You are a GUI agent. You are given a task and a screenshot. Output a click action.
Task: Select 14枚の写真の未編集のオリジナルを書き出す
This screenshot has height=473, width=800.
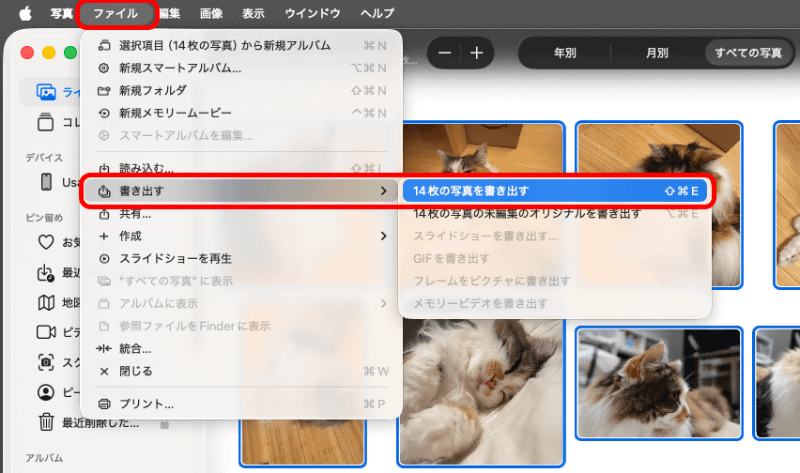point(555,213)
